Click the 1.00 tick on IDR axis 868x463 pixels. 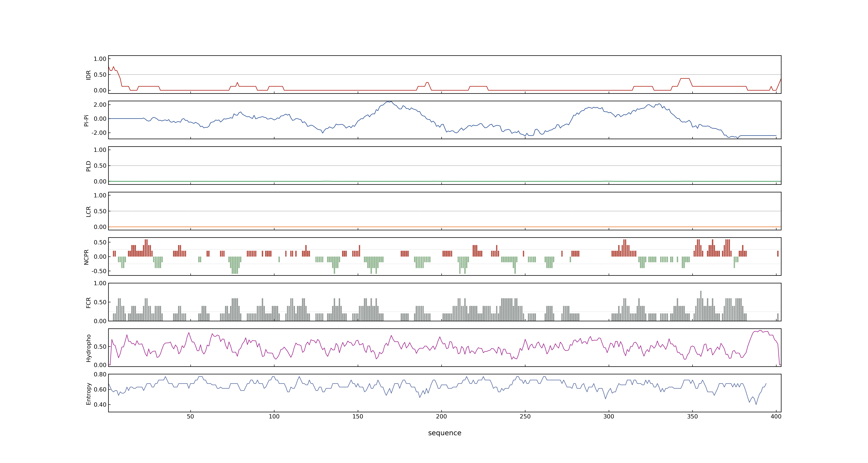coord(100,59)
